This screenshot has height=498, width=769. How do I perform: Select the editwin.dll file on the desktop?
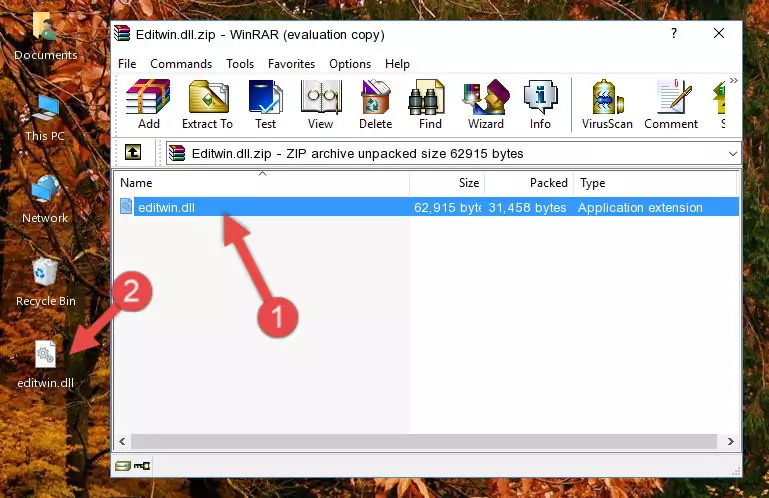[46, 365]
